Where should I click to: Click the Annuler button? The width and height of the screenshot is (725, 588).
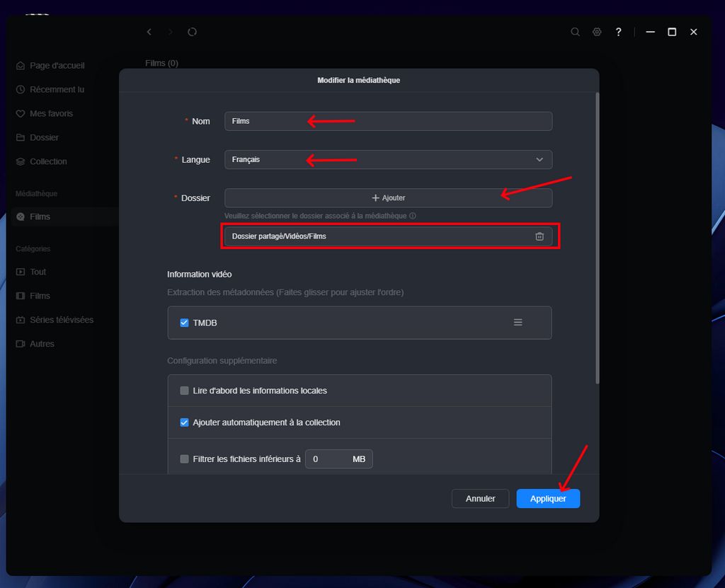coord(480,499)
